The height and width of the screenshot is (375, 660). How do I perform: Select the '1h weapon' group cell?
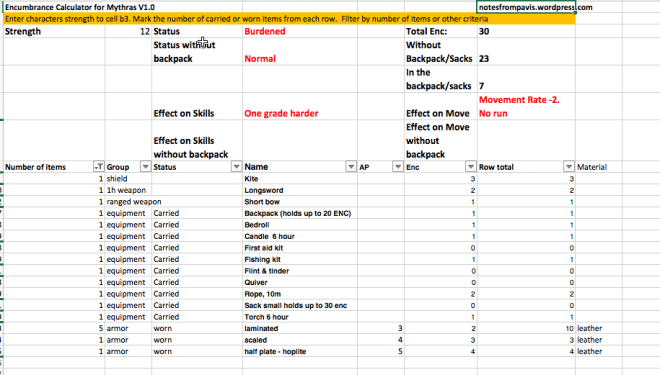click(x=128, y=190)
